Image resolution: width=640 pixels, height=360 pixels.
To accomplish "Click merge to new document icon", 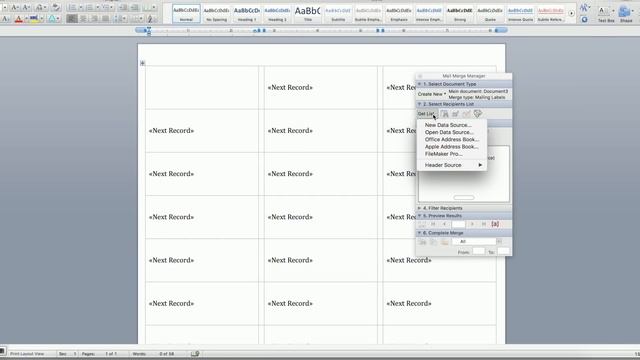I will tap(433, 242).
